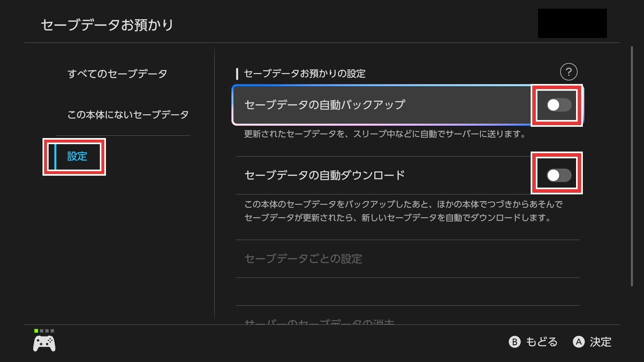Click the vertical scrollbar on the right edge
The image size is (644, 362).
coord(632,166)
